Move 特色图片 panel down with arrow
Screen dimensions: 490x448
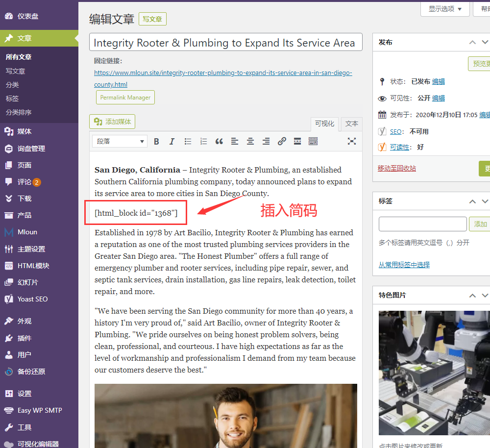point(485,296)
